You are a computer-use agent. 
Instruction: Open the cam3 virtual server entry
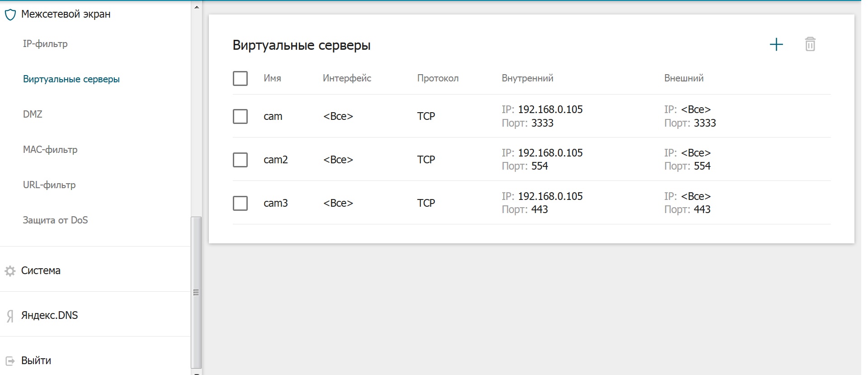click(276, 203)
